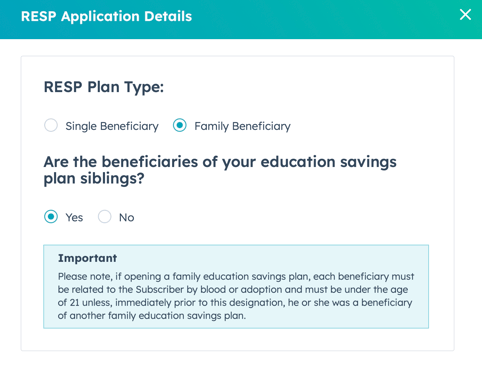The image size is (482, 367).
Task: Choose the Family Beneficiary radio button
Action: point(180,125)
